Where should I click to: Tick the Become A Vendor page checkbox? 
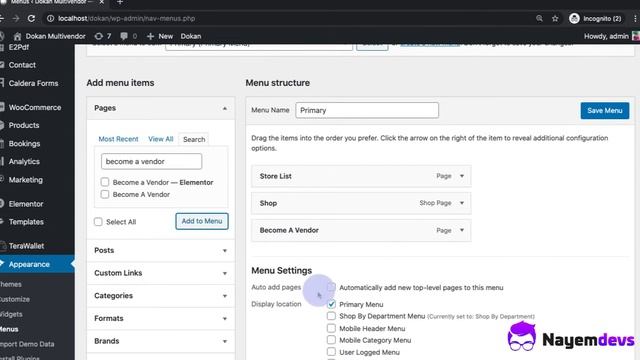tap(105, 194)
